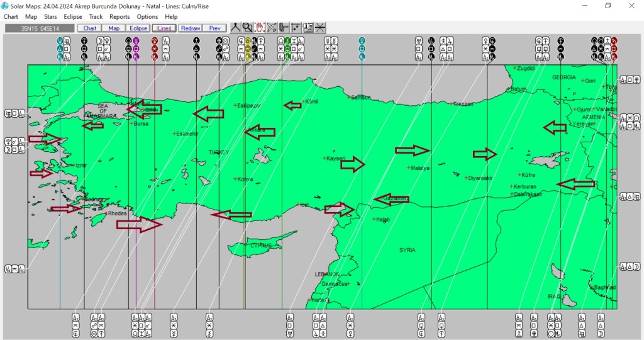Screen dimensions: 644x340
Task: Click the grid arrows coordinate tool
Action: coord(296,28)
